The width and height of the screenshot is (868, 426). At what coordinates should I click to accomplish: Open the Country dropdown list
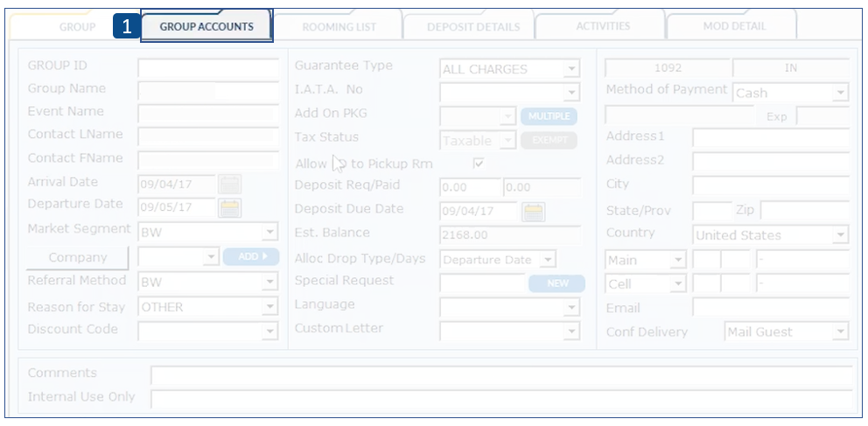click(840, 235)
